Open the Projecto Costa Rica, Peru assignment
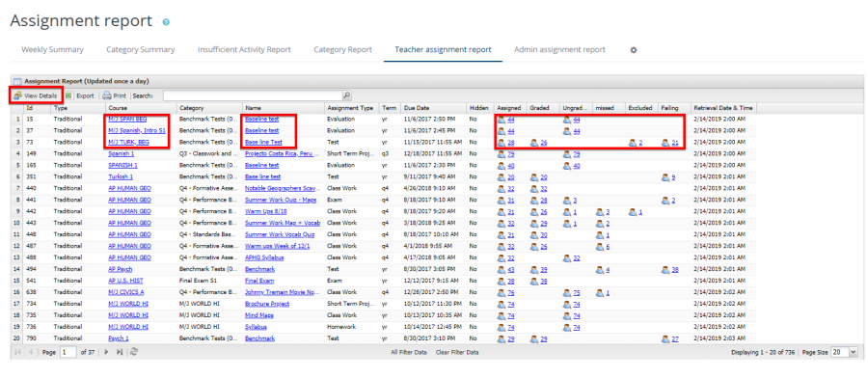 coord(281,154)
